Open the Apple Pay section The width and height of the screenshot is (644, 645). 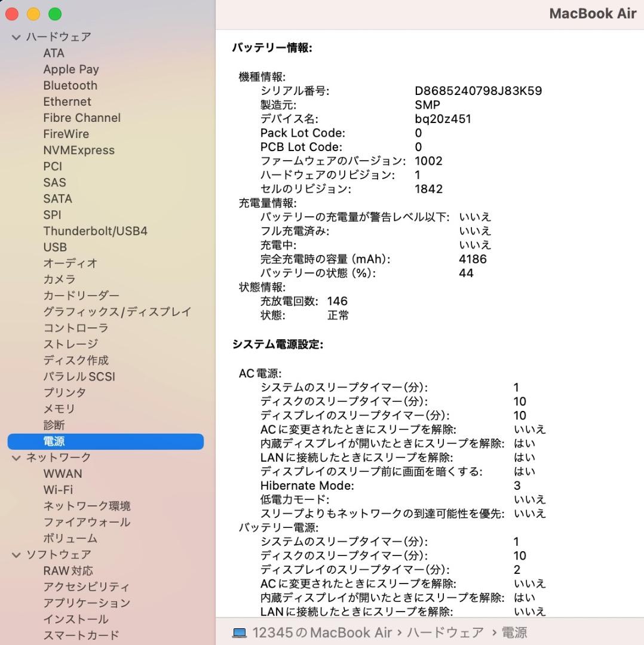pos(71,69)
